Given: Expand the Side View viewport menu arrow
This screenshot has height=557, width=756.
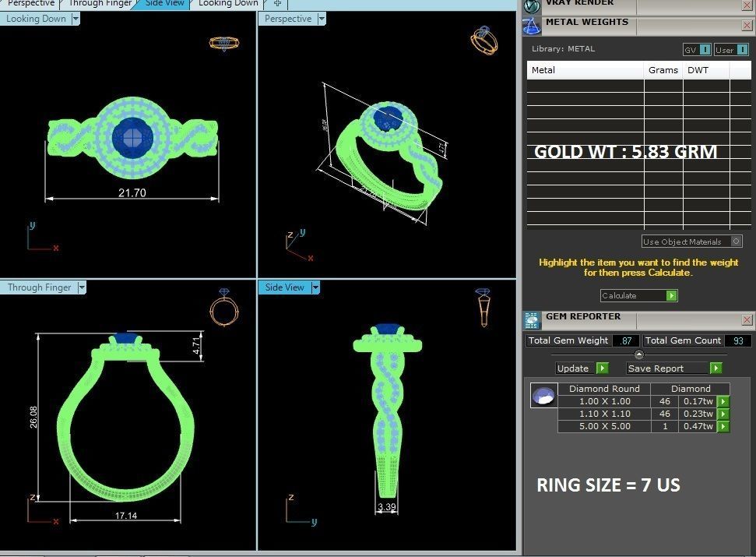Looking at the screenshot, I should click(315, 287).
